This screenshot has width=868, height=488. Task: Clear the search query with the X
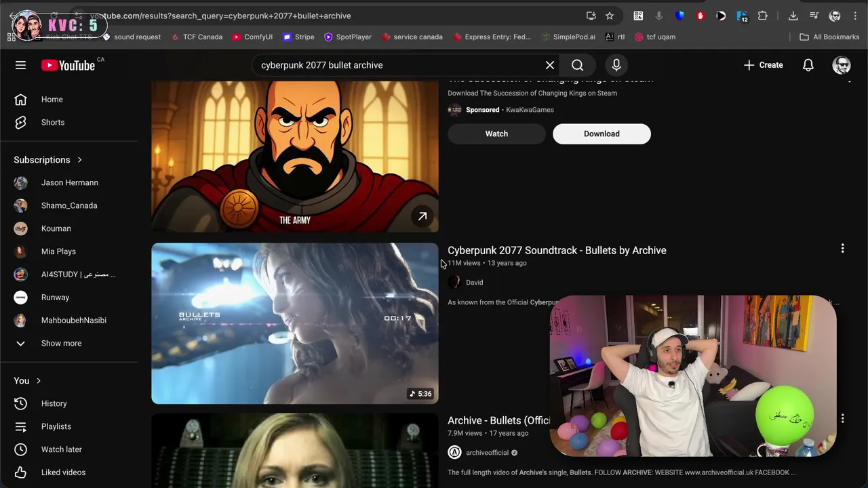pyautogui.click(x=550, y=65)
